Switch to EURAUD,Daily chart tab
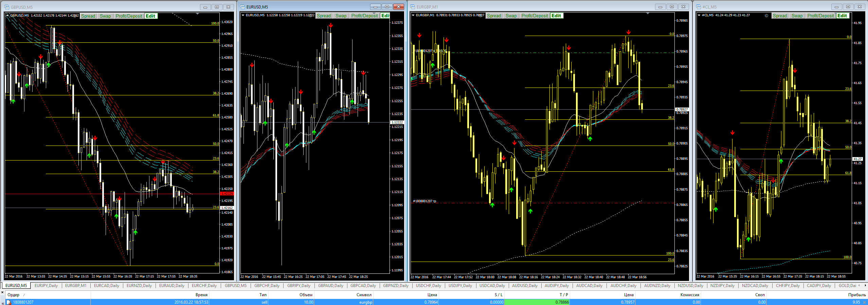This screenshot has width=868, height=305. click(x=172, y=285)
